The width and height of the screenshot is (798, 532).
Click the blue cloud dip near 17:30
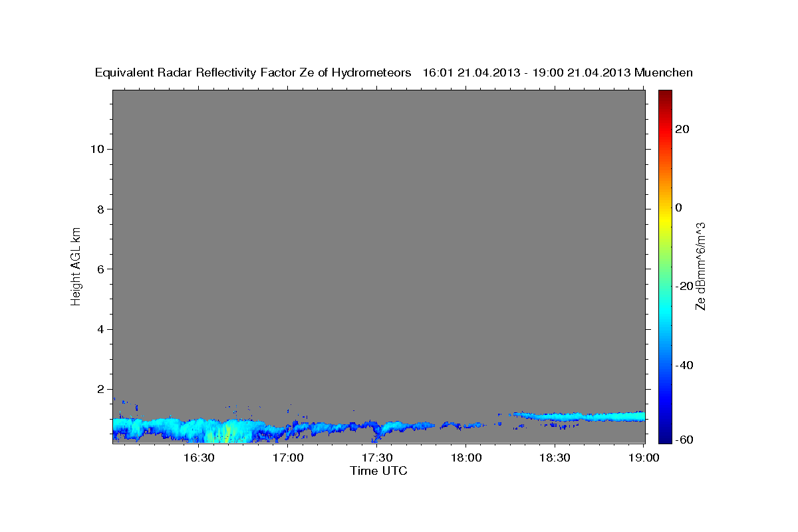click(376, 433)
